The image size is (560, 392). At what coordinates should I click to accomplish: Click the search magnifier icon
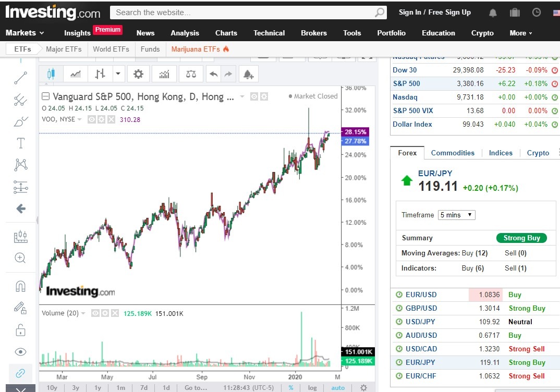(380, 13)
